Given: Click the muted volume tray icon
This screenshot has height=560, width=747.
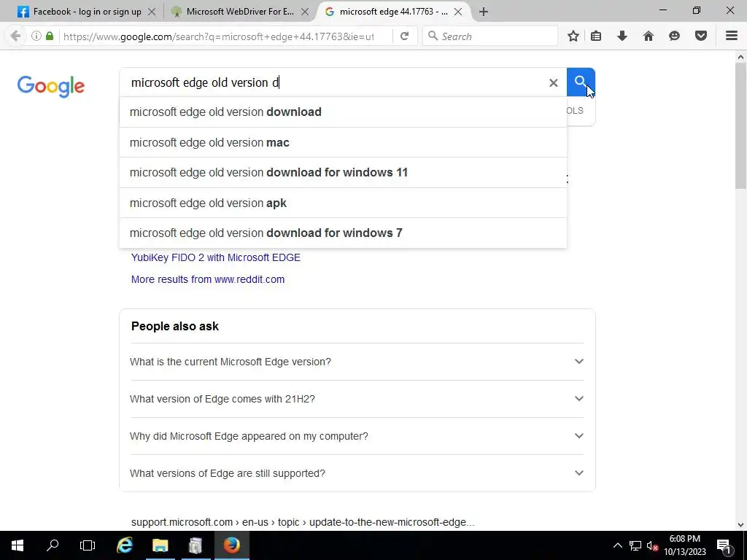Looking at the screenshot, I should pos(652,545).
